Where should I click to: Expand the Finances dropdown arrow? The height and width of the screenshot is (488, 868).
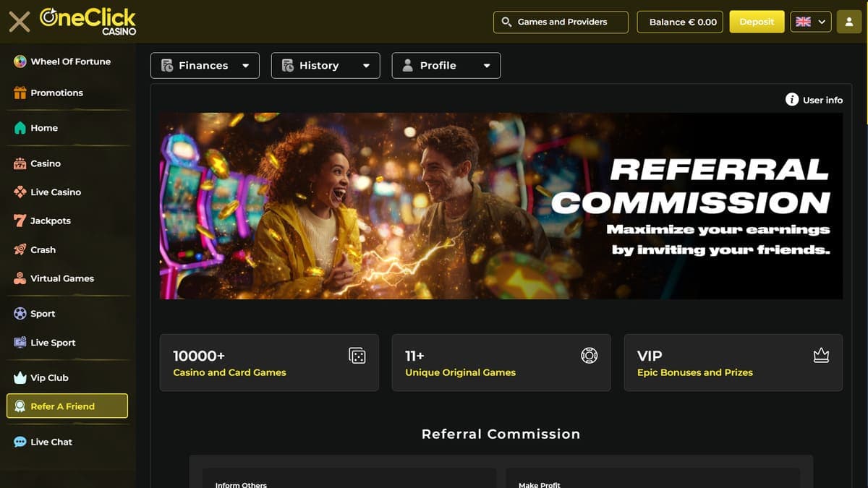(245, 66)
